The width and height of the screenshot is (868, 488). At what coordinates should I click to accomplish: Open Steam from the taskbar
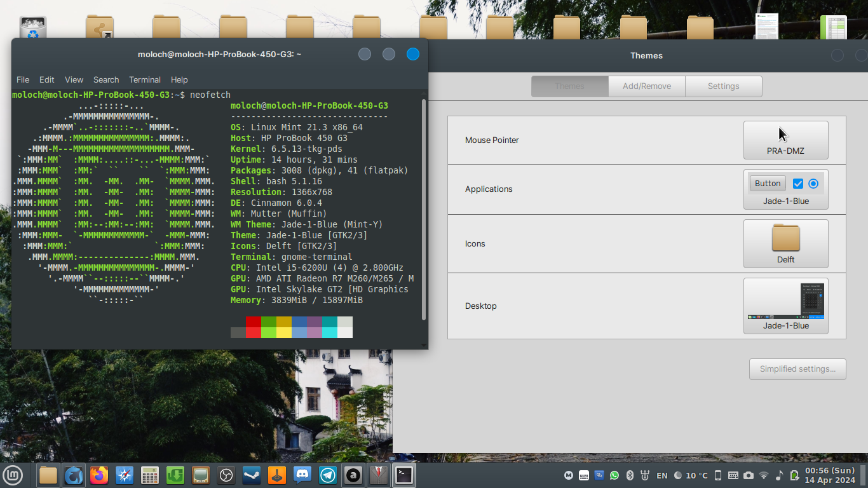click(251, 475)
